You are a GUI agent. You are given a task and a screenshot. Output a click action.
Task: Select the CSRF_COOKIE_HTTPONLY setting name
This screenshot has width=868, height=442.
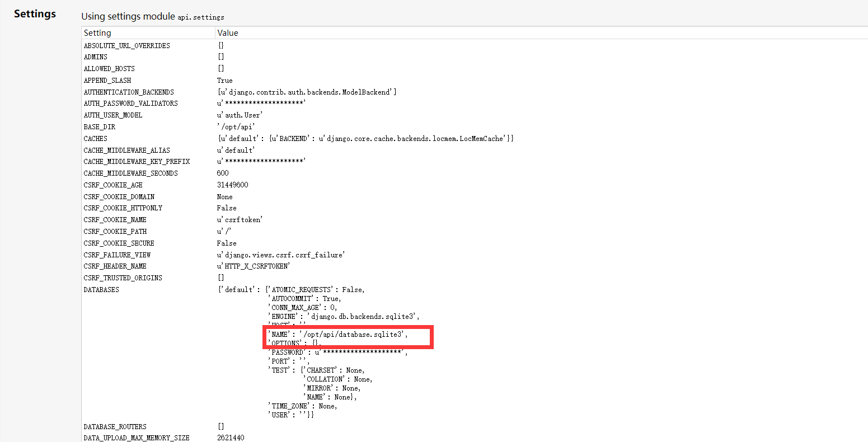(123, 208)
